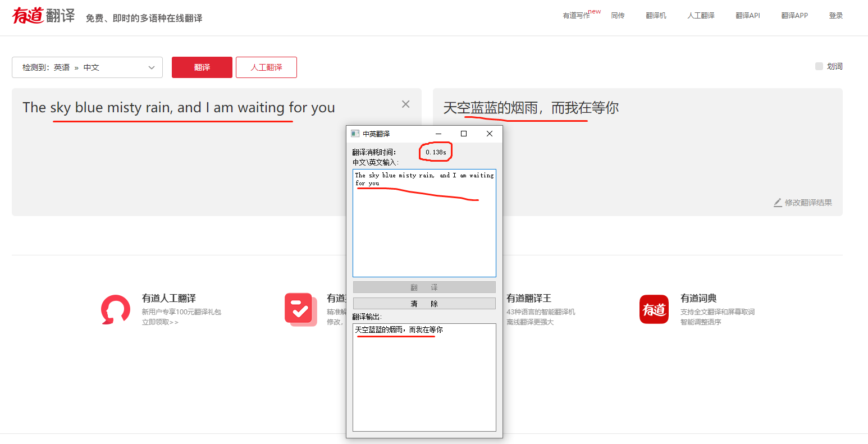Click the 有道翻译王 heading
The width and height of the screenshot is (868, 444).
point(529,298)
